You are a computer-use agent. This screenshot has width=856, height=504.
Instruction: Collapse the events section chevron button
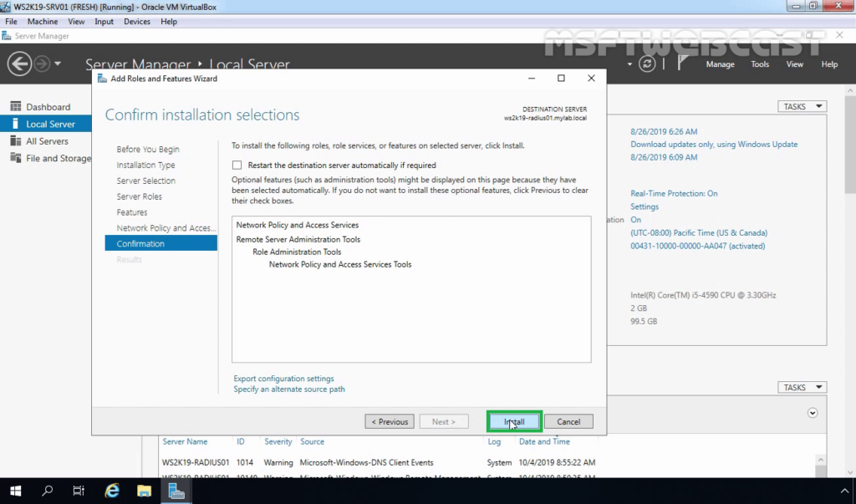pyautogui.click(x=813, y=413)
